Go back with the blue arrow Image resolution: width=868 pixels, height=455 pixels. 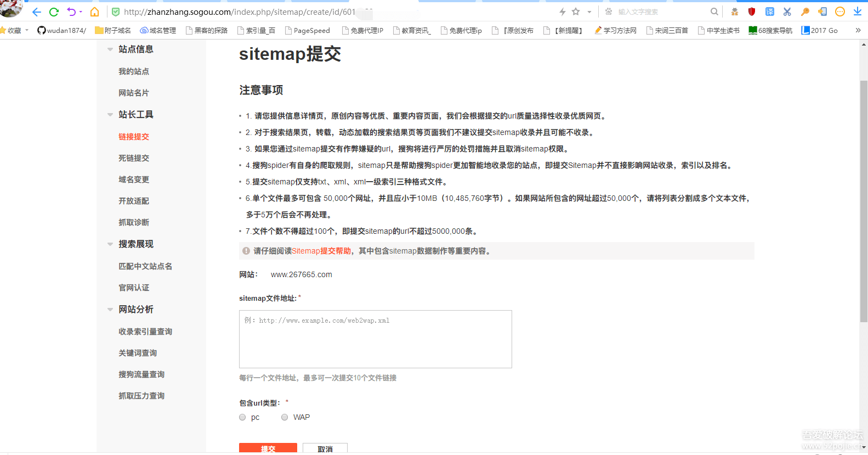point(37,12)
